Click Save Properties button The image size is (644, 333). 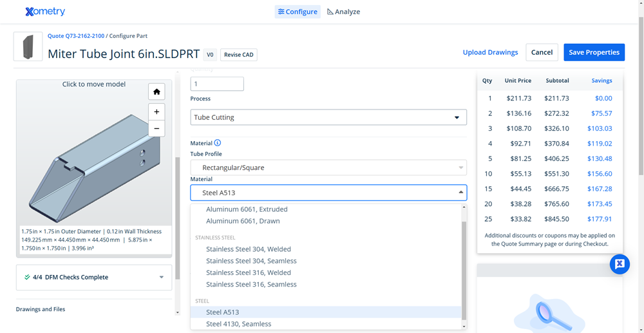pos(594,53)
